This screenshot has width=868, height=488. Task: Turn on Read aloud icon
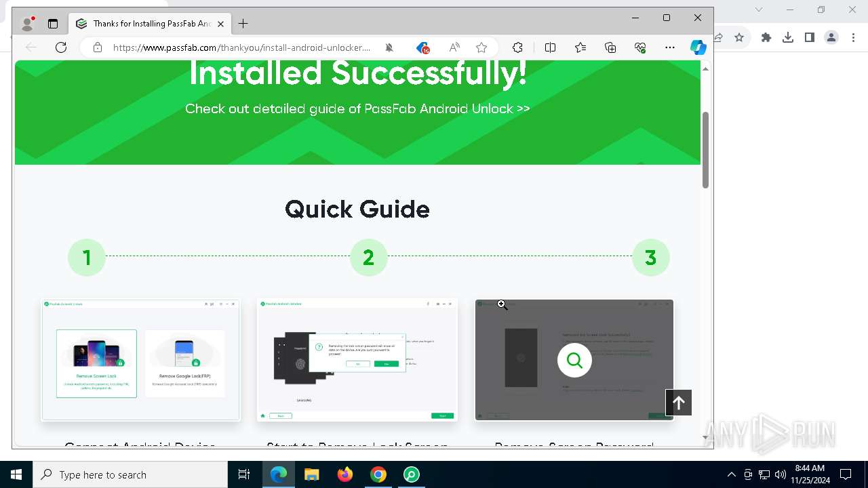(454, 47)
